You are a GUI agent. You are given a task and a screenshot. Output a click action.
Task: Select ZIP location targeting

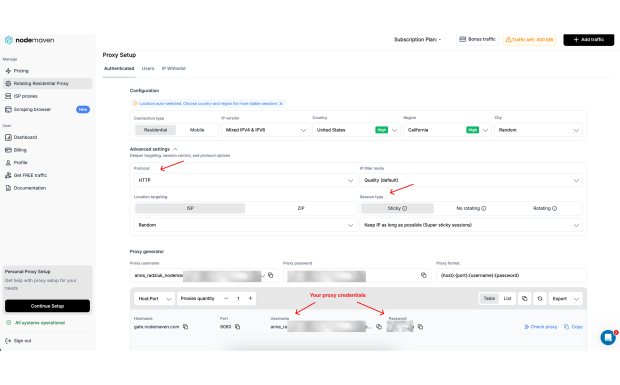301,208
